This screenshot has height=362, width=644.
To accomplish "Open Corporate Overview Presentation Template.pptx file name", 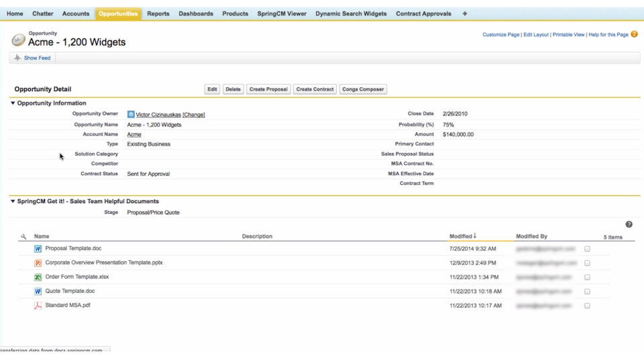I will [104, 263].
